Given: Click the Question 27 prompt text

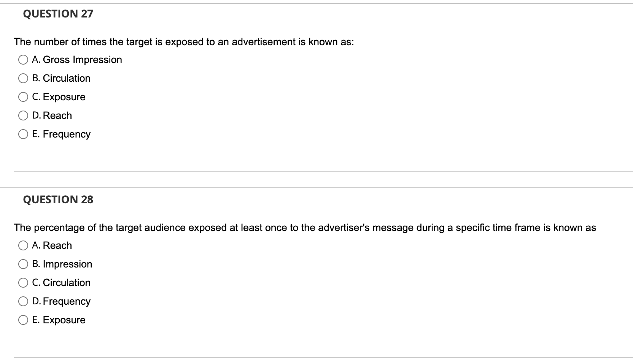Looking at the screenshot, I should [184, 42].
